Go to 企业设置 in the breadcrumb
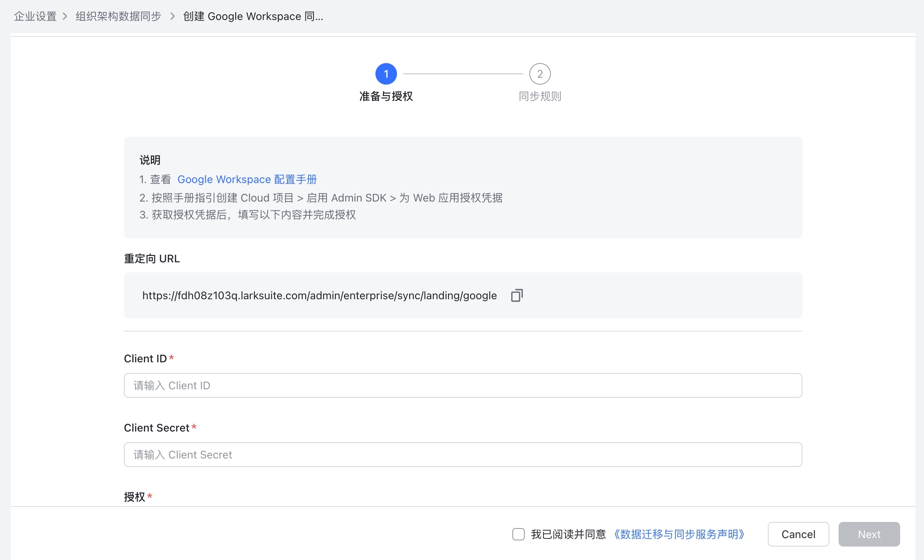 (35, 16)
